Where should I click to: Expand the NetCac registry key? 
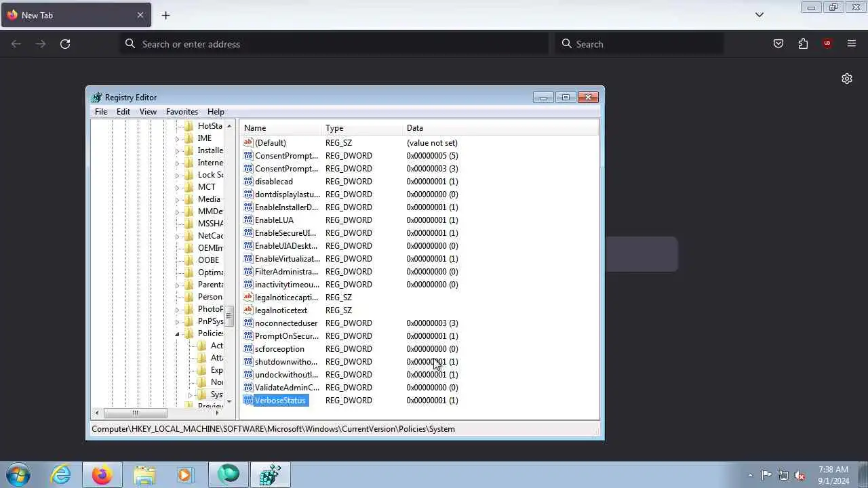[178, 237]
